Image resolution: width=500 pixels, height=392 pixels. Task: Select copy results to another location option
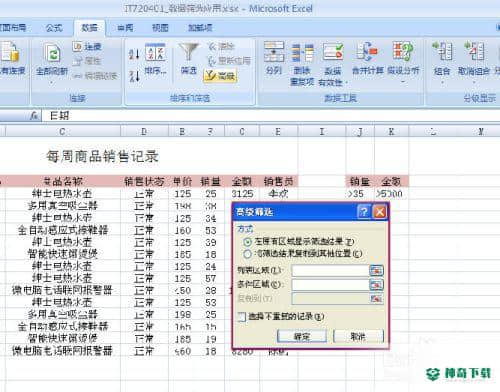coord(247,254)
